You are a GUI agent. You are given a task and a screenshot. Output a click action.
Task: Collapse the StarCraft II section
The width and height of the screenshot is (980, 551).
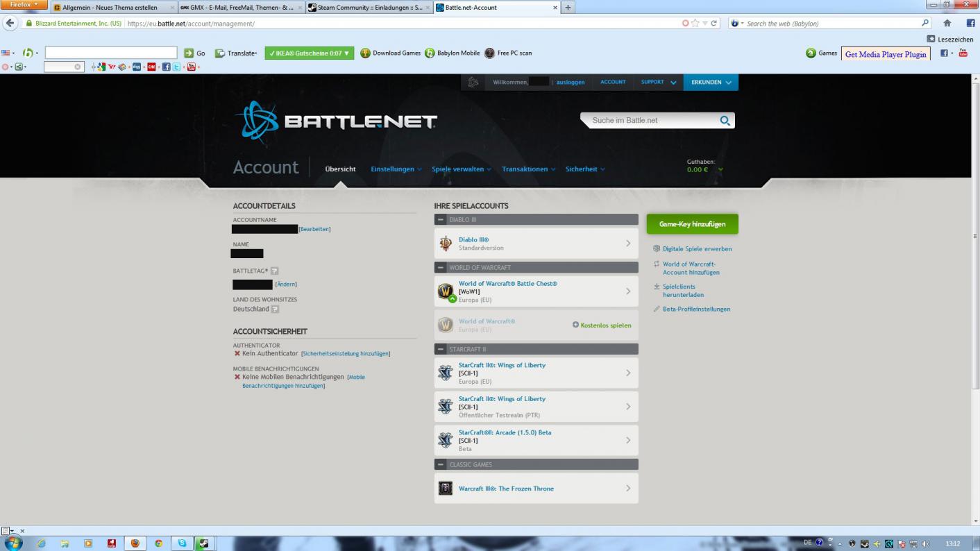click(441, 349)
